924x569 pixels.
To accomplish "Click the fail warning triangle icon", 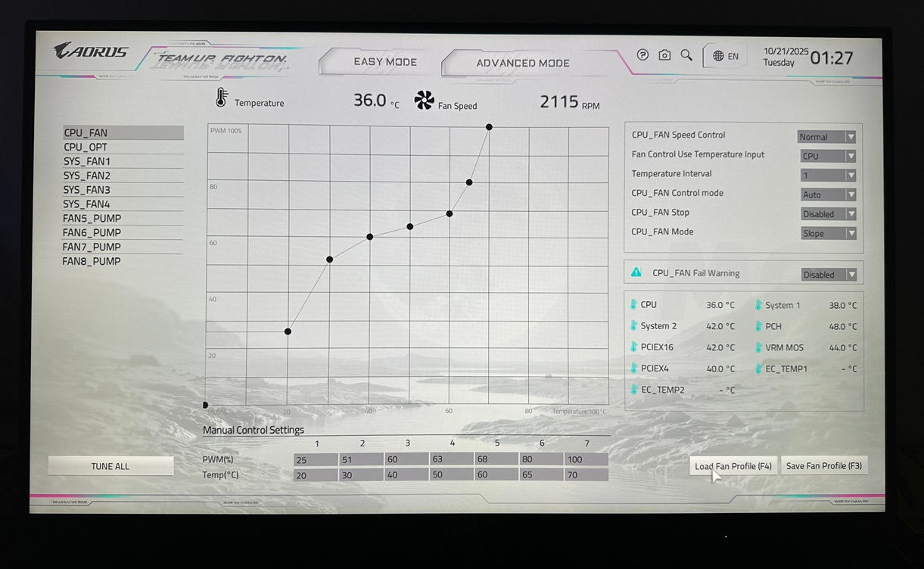I will point(636,272).
